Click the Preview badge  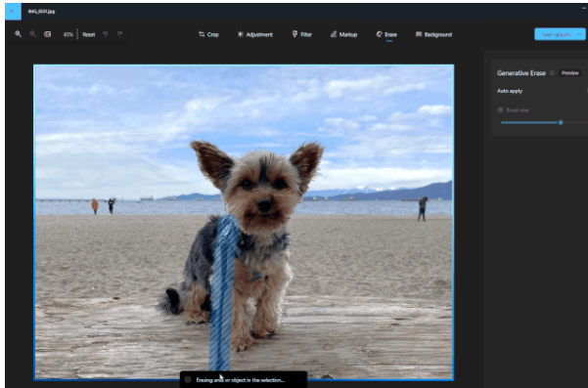click(x=570, y=73)
